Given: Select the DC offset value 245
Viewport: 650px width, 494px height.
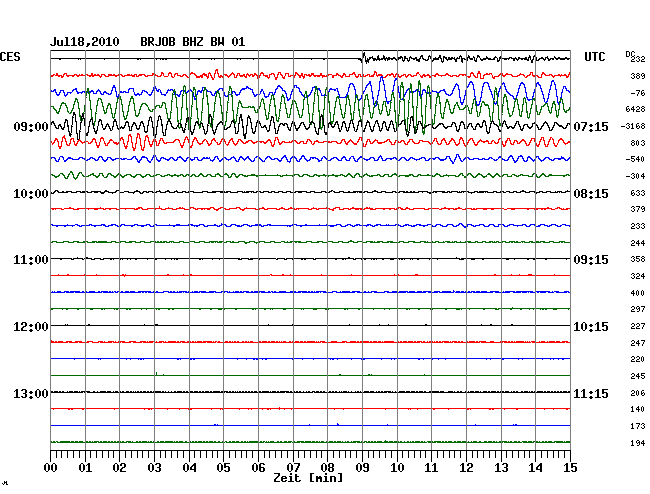Looking at the screenshot, I should click(x=638, y=376).
